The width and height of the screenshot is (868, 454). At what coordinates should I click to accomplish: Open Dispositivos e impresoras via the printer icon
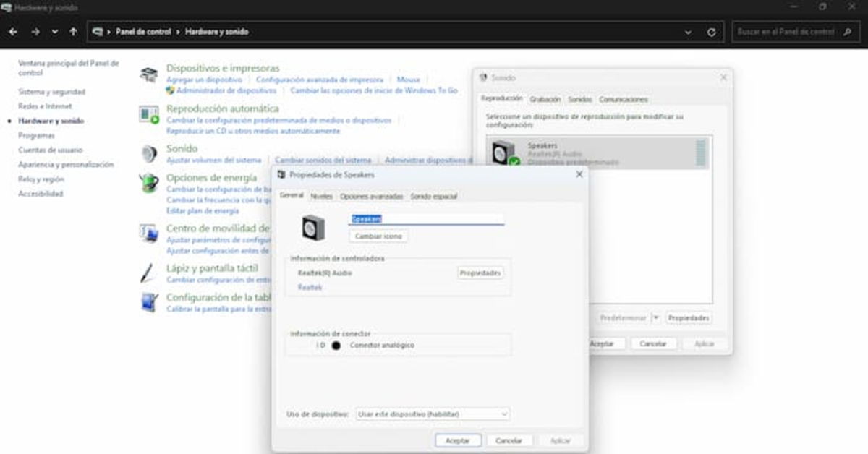click(148, 72)
